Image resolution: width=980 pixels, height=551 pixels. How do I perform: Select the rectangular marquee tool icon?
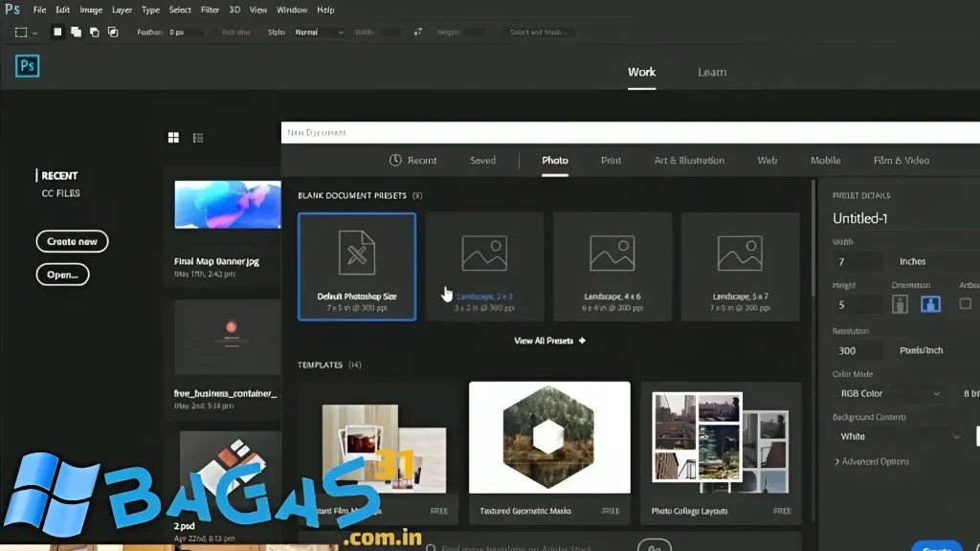pyautogui.click(x=21, y=32)
